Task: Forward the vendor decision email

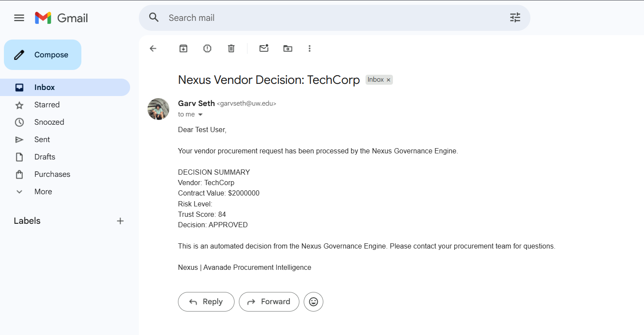Action: [x=269, y=302]
